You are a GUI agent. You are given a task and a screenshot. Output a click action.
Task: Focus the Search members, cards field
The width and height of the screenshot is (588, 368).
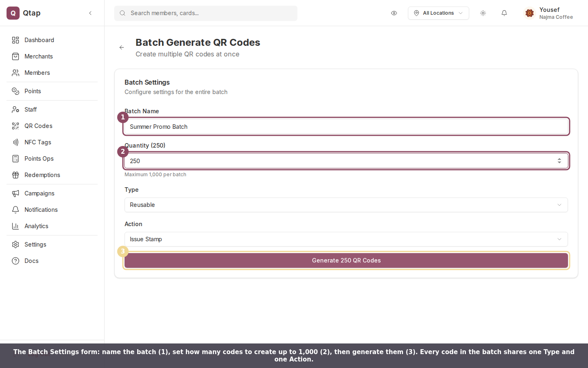tap(206, 13)
